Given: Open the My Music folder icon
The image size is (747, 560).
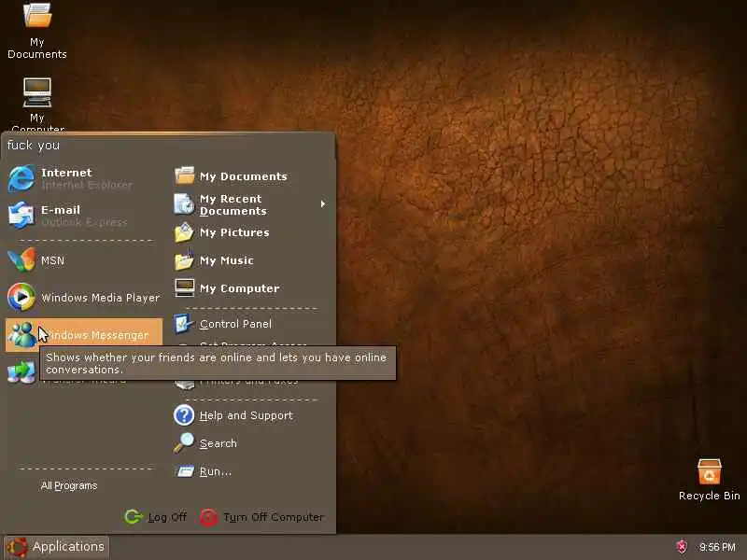Looking at the screenshot, I should tap(184, 260).
